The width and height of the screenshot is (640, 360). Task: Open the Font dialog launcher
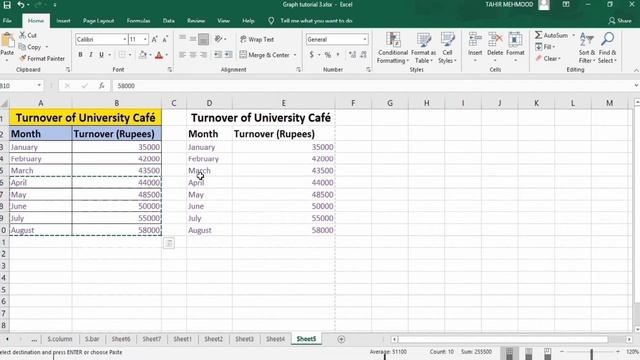(169, 70)
